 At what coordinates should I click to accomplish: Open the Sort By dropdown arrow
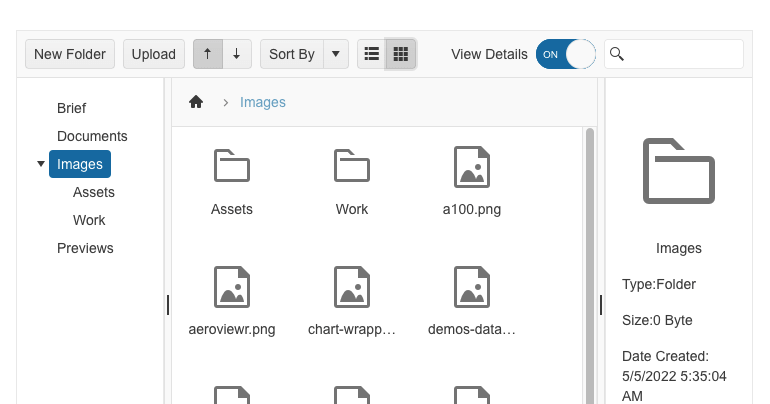pos(336,54)
